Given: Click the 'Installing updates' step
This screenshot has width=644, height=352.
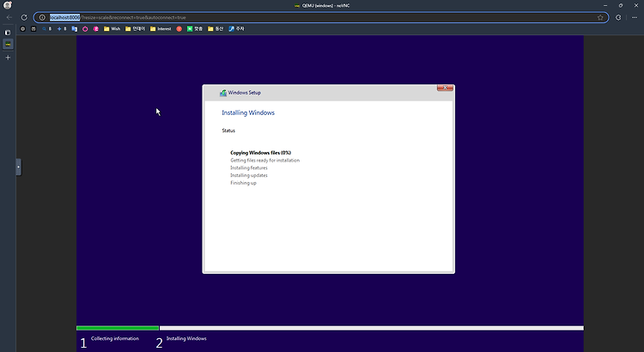Looking at the screenshot, I should coord(249,175).
